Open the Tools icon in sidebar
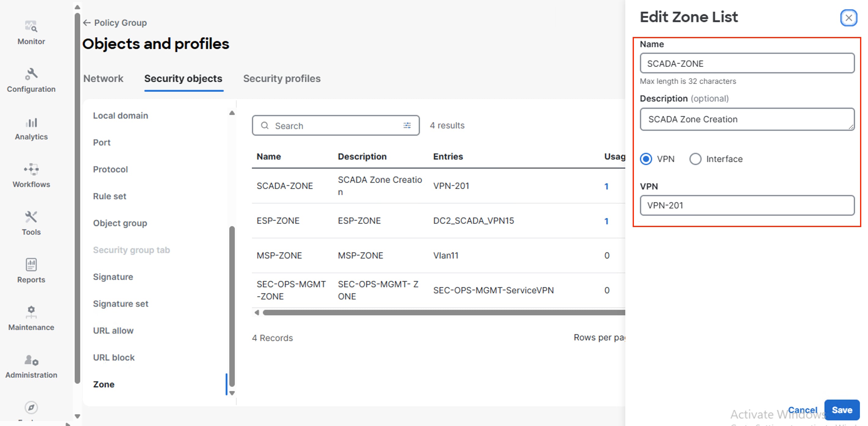This screenshot has height=426, width=868. pos(31,217)
